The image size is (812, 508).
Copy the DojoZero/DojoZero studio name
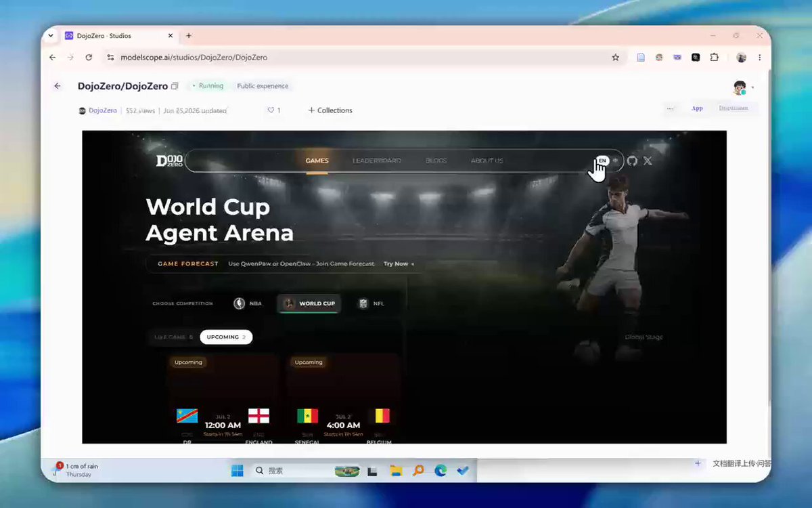tap(175, 86)
